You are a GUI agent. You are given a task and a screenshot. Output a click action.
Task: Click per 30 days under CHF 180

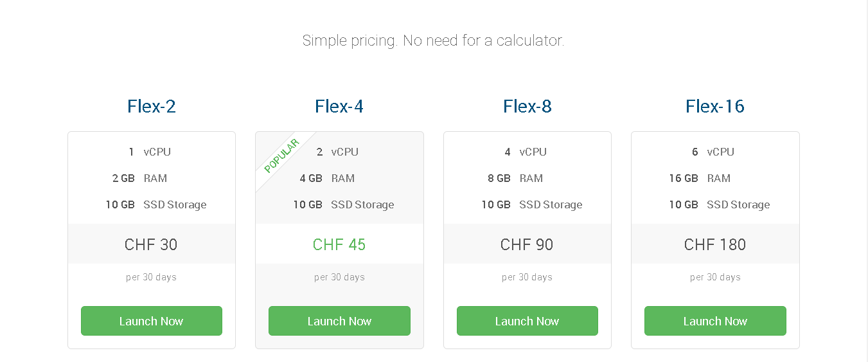(715, 277)
